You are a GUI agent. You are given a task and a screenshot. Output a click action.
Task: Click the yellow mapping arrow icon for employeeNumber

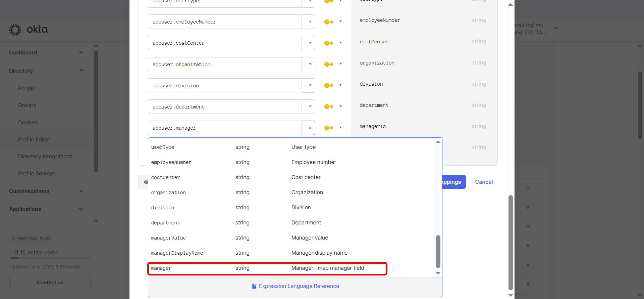pos(329,22)
